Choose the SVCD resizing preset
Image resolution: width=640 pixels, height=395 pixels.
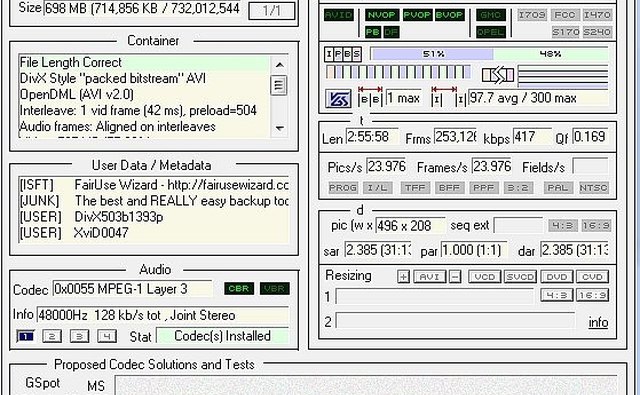[520, 277]
